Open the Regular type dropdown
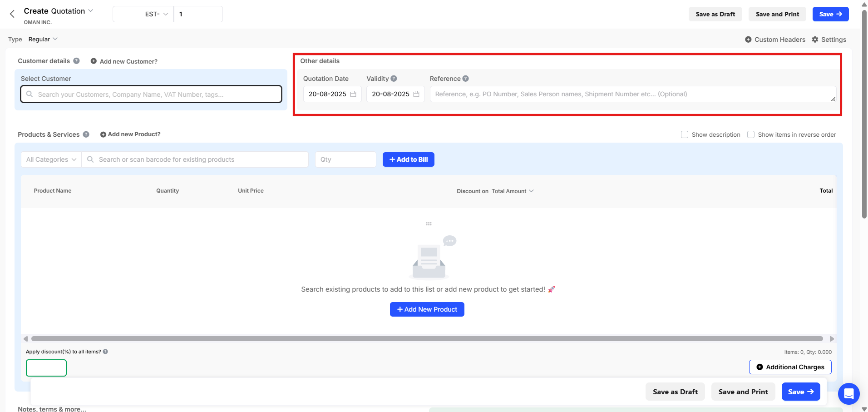 [x=43, y=40]
